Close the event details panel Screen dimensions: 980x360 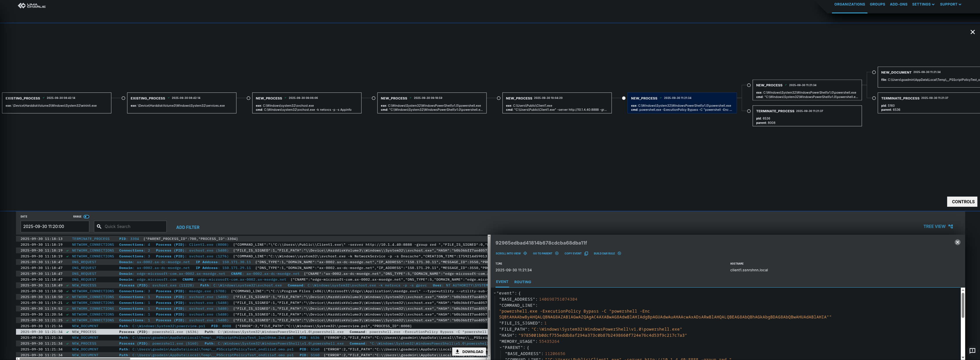tap(957, 243)
